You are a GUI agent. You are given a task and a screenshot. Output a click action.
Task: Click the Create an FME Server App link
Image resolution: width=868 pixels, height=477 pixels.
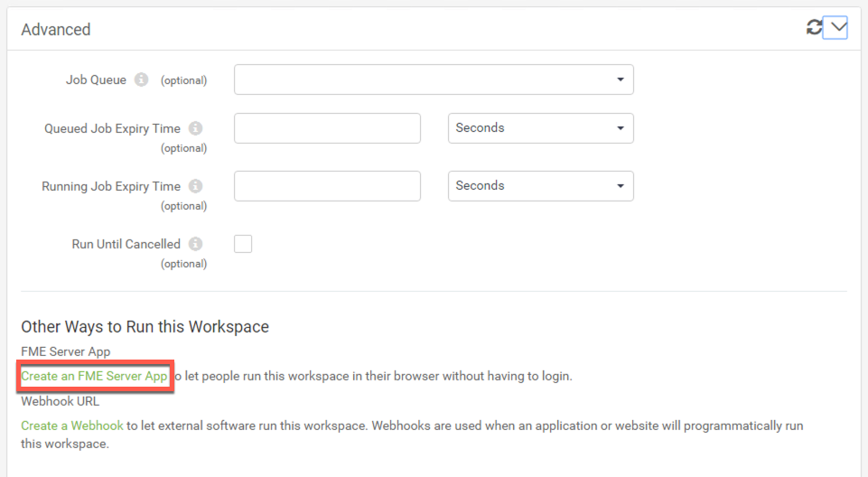click(94, 377)
